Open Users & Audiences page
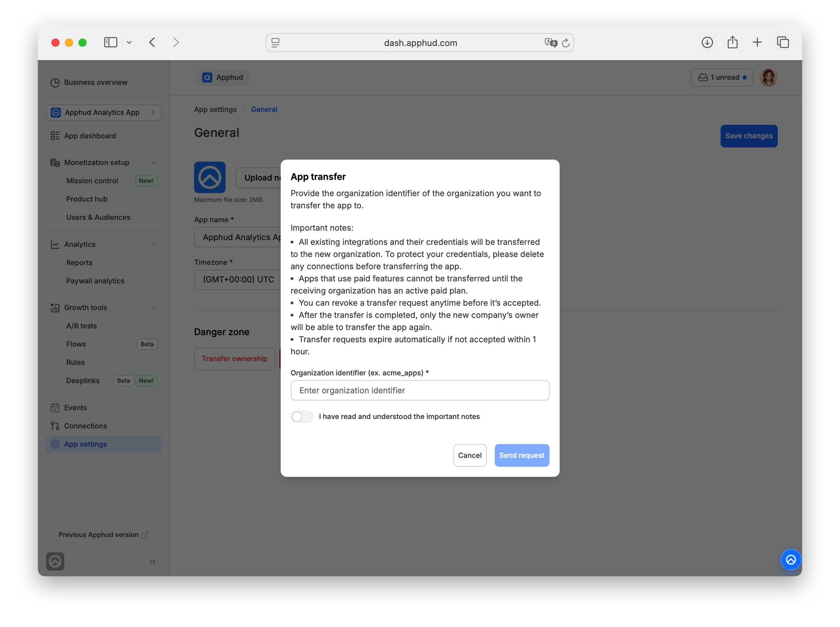The image size is (840, 627). click(x=98, y=217)
